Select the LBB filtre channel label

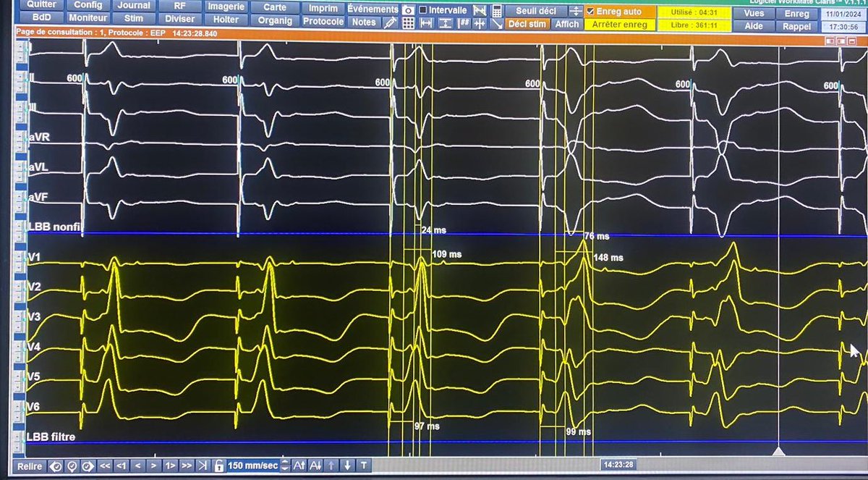(x=51, y=437)
